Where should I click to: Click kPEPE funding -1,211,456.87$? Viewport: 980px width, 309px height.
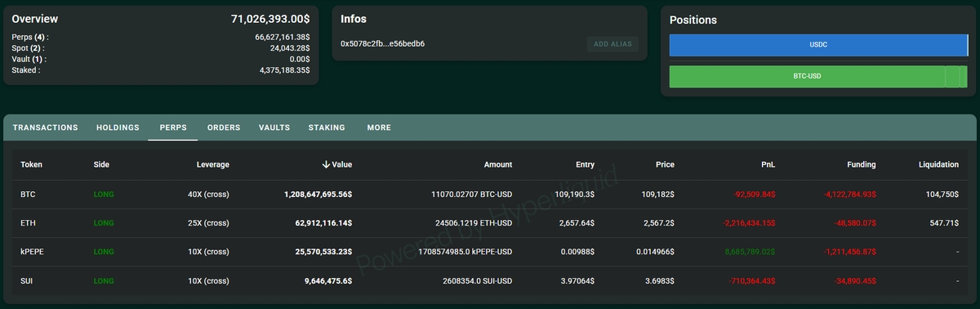tap(849, 252)
